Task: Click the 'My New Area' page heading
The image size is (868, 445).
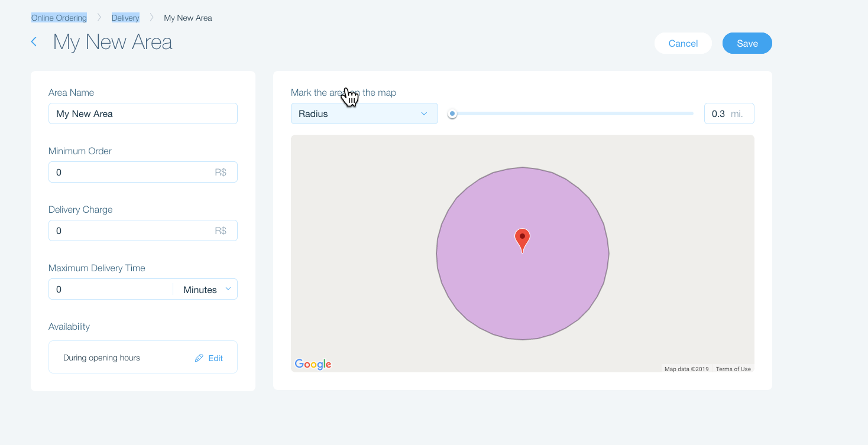Action: [113, 42]
